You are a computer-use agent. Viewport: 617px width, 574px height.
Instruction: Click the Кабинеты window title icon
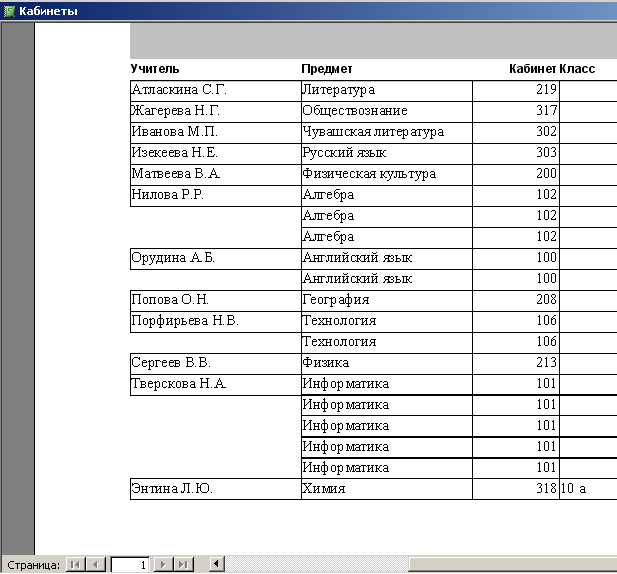(x=9, y=11)
